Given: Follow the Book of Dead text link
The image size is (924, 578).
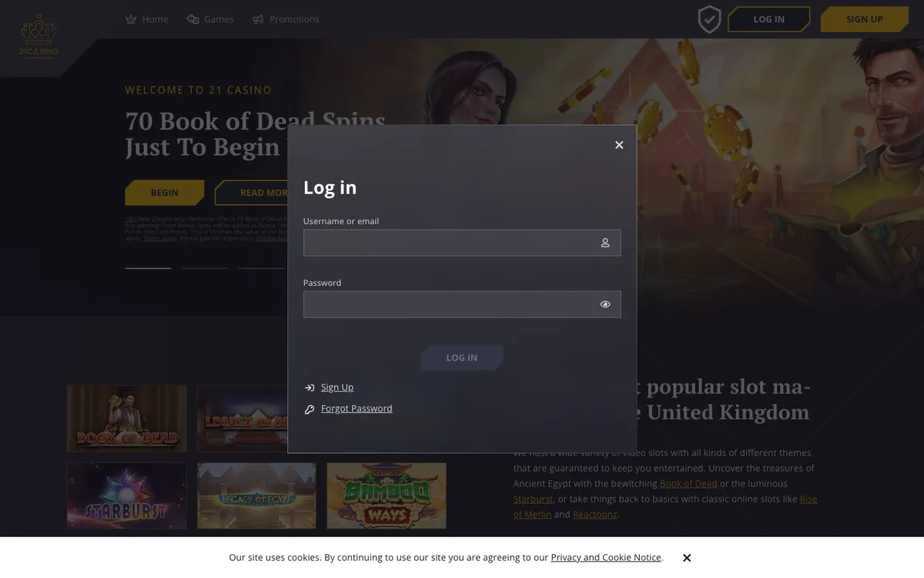Looking at the screenshot, I should pos(688,484).
